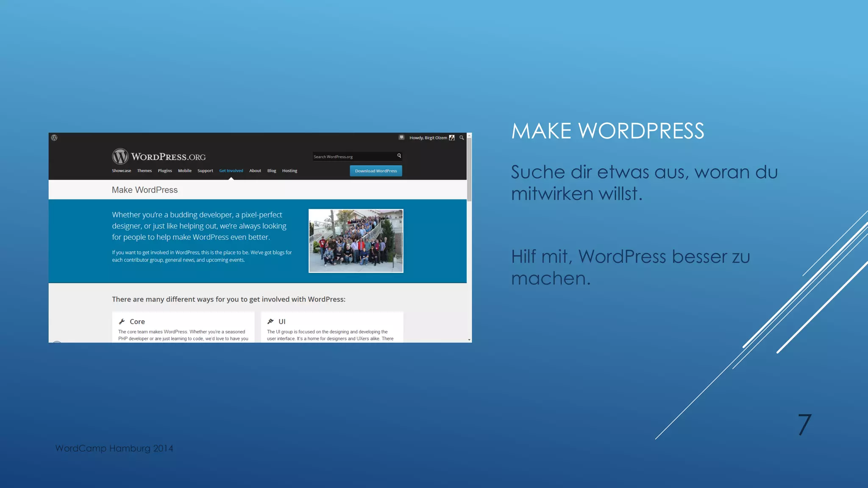
Task: Click 'The core team makes WordPress' description
Action: pyautogui.click(x=183, y=335)
